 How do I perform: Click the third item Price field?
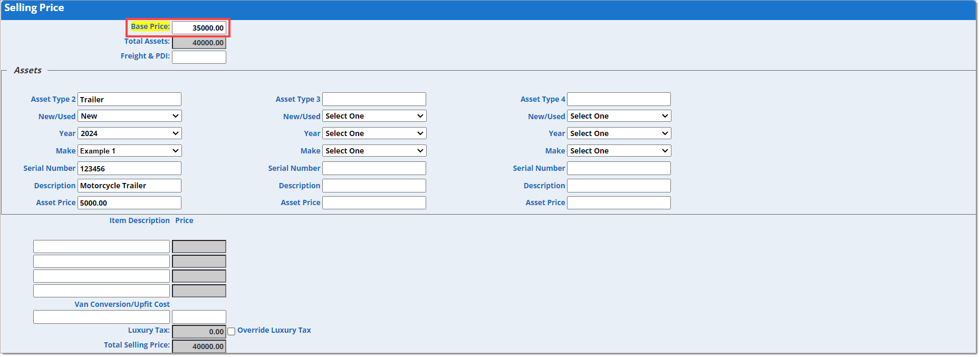pyautogui.click(x=199, y=276)
